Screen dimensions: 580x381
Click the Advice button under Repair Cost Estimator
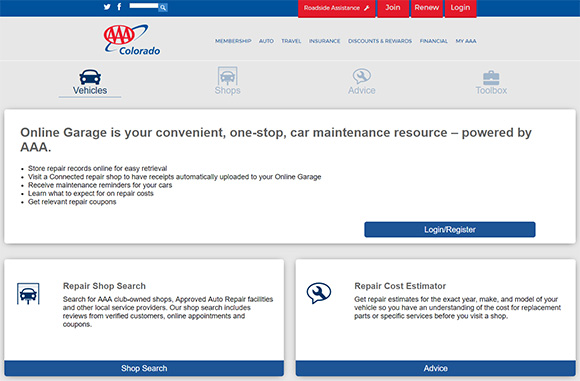tap(435, 368)
